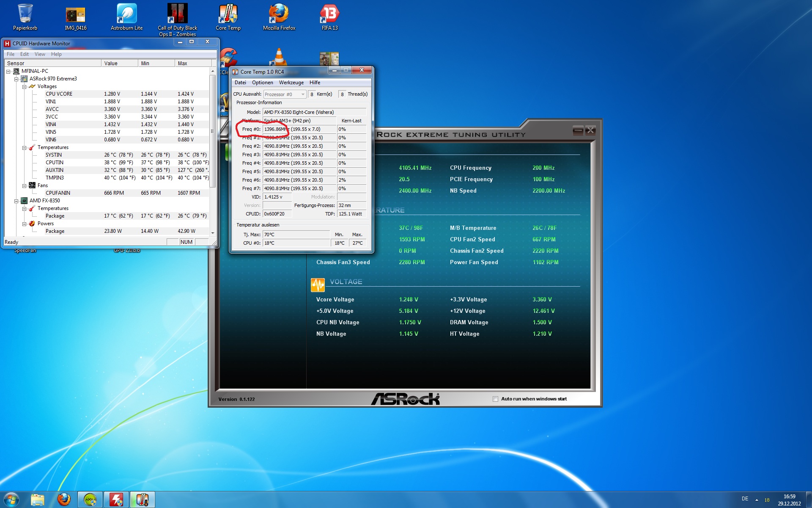
Task: Enable Auto run when windows start checkbox
Action: pos(495,399)
